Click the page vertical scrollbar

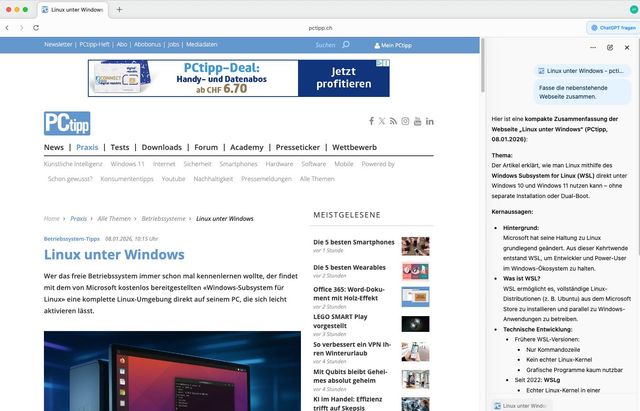point(482,65)
